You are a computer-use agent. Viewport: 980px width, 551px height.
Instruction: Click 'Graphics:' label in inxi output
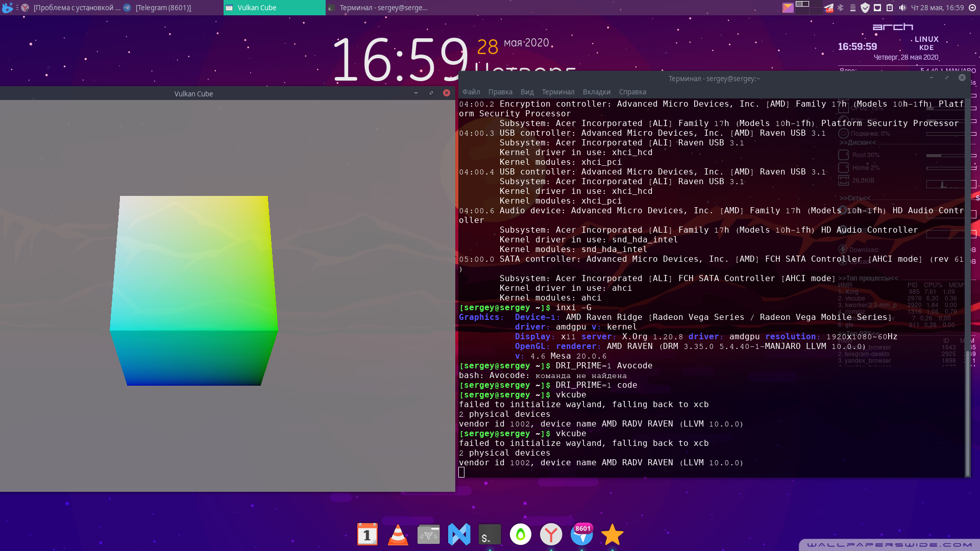(x=481, y=317)
